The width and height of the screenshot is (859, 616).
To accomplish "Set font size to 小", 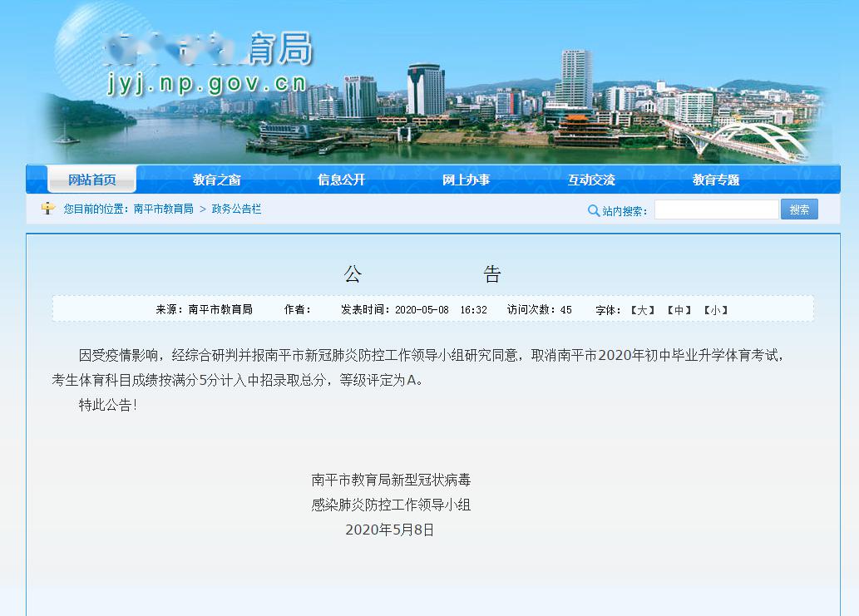I will (x=715, y=310).
